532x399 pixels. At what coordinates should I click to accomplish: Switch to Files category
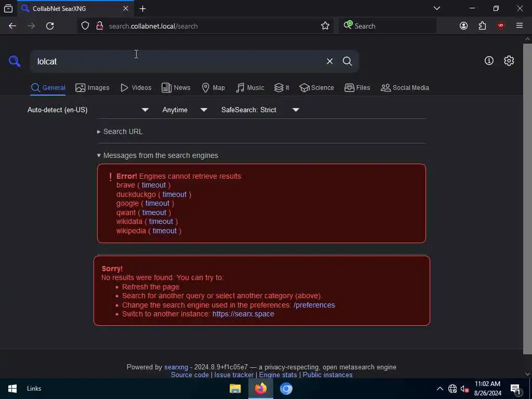pyautogui.click(x=357, y=87)
